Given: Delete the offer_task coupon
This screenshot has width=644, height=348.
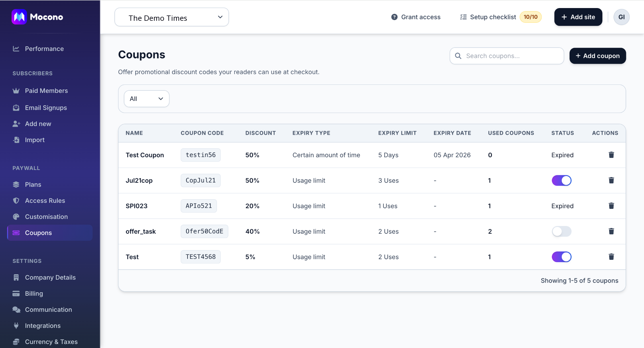Looking at the screenshot, I should [611, 231].
